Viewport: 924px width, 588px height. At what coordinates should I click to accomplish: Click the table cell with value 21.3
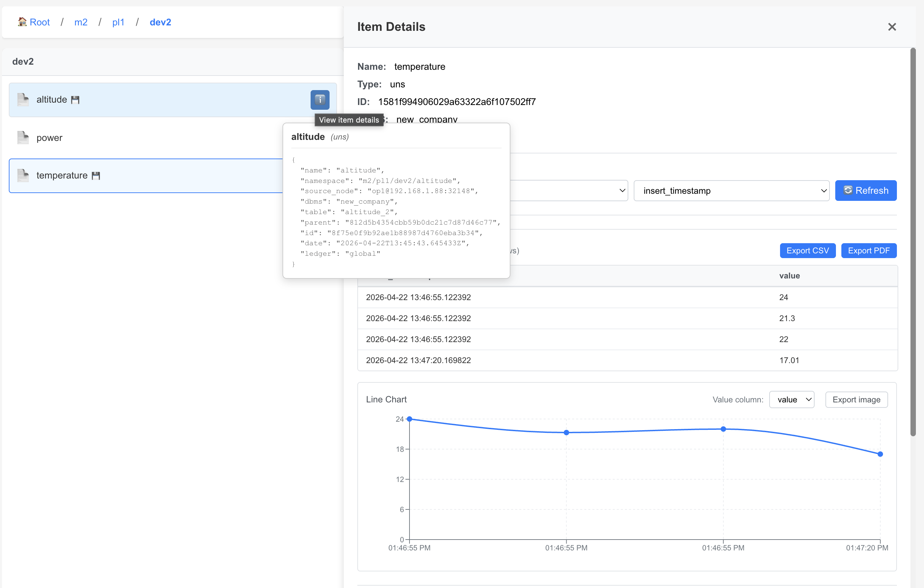click(x=786, y=318)
